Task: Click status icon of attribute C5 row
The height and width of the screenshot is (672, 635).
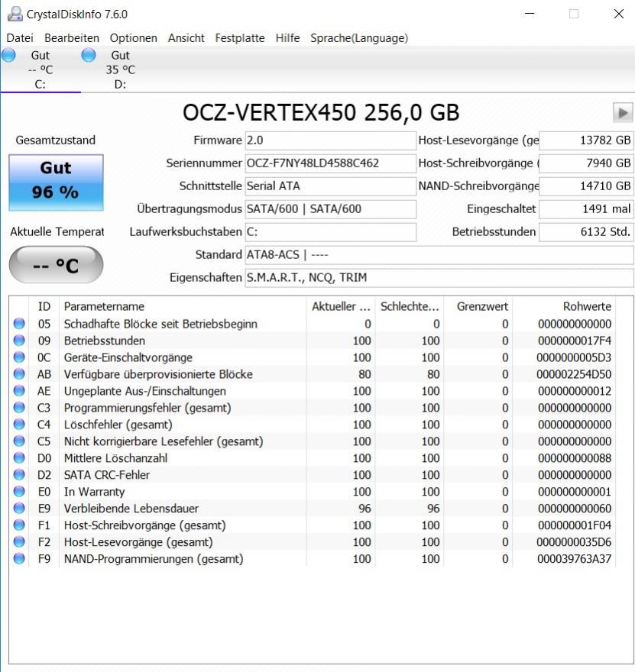Action: click(19, 441)
